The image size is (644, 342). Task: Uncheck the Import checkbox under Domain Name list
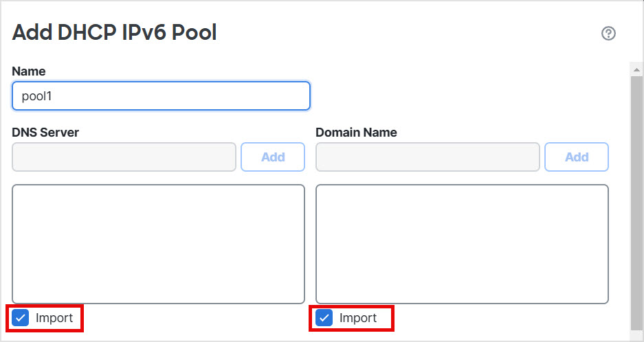pos(324,318)
